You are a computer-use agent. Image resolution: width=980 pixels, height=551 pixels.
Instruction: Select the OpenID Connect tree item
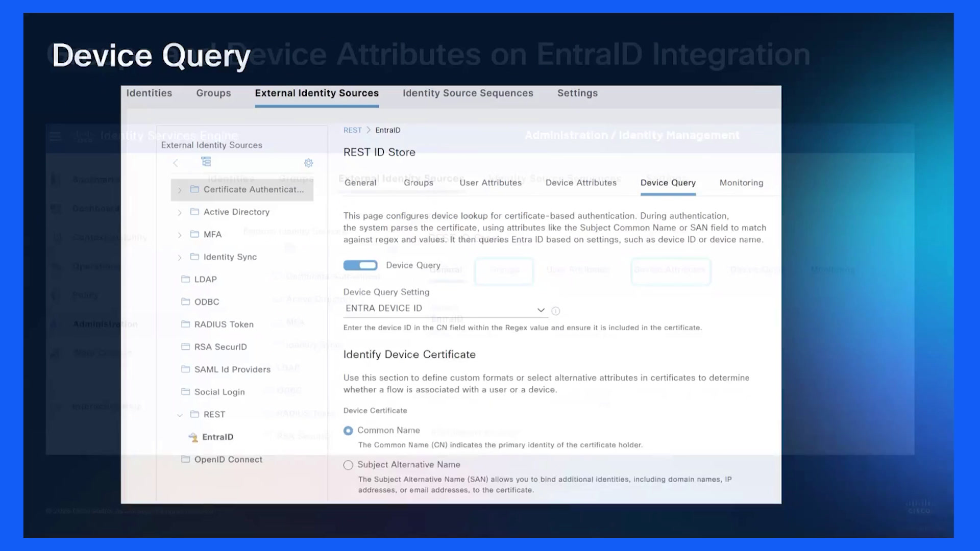[x=228, y=459]
